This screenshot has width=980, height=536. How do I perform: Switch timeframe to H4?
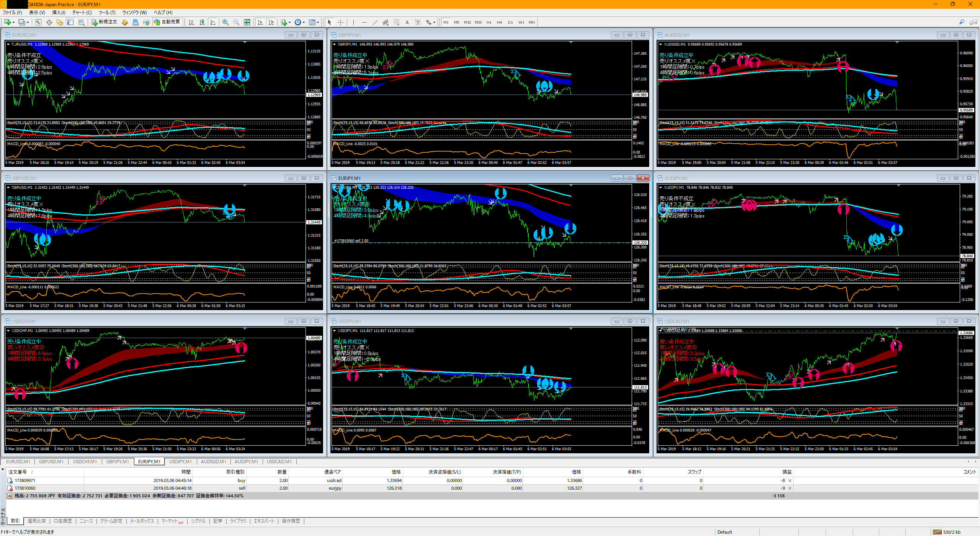[499, 22]
